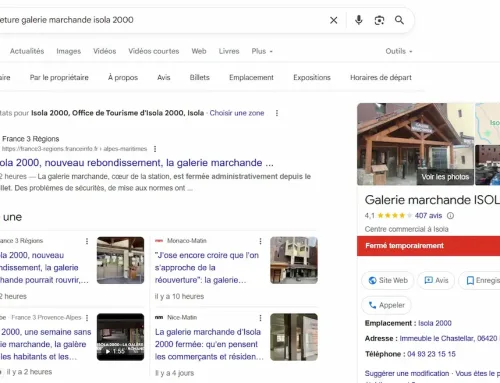Switch to the Actualités tab
The image size is (500, 383).
pos(27,51)
